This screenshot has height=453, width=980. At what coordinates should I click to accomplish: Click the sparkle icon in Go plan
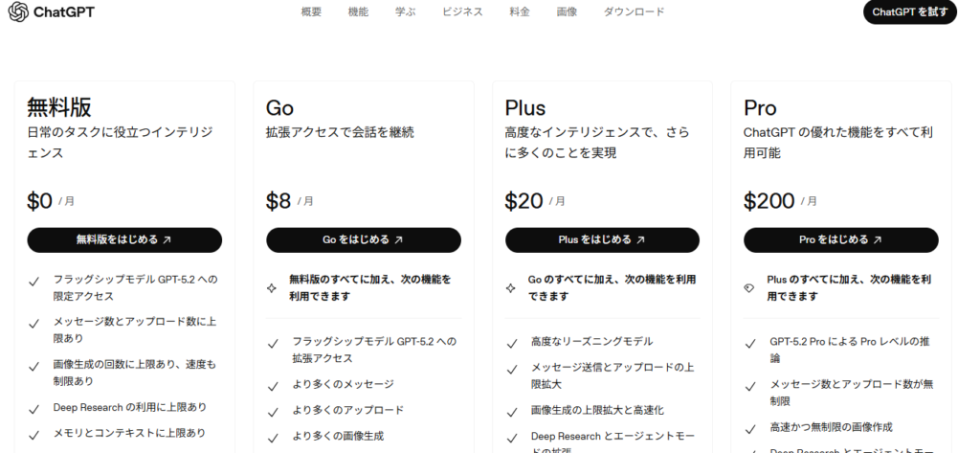(272, 287)
